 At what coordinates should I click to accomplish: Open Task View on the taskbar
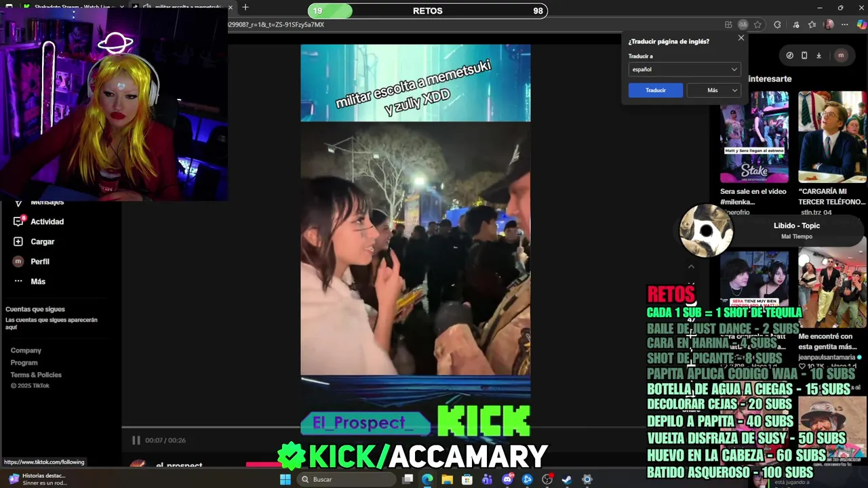[408, 479]
